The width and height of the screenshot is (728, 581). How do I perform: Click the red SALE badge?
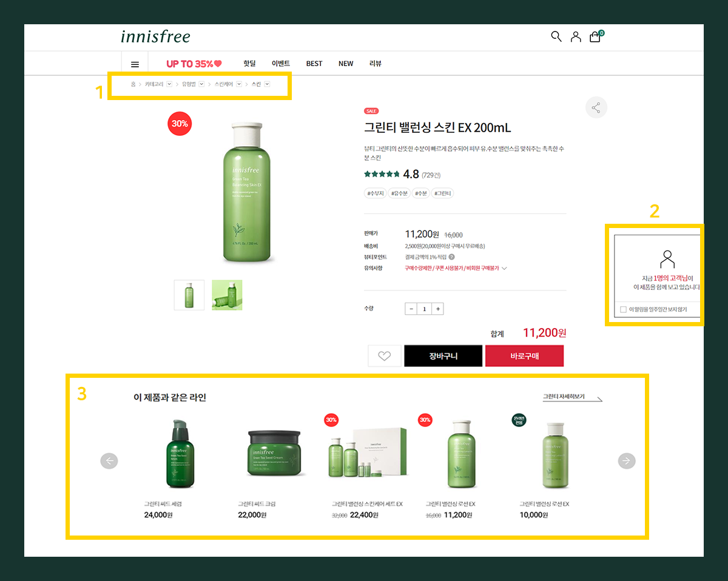(x=371, y=111)
